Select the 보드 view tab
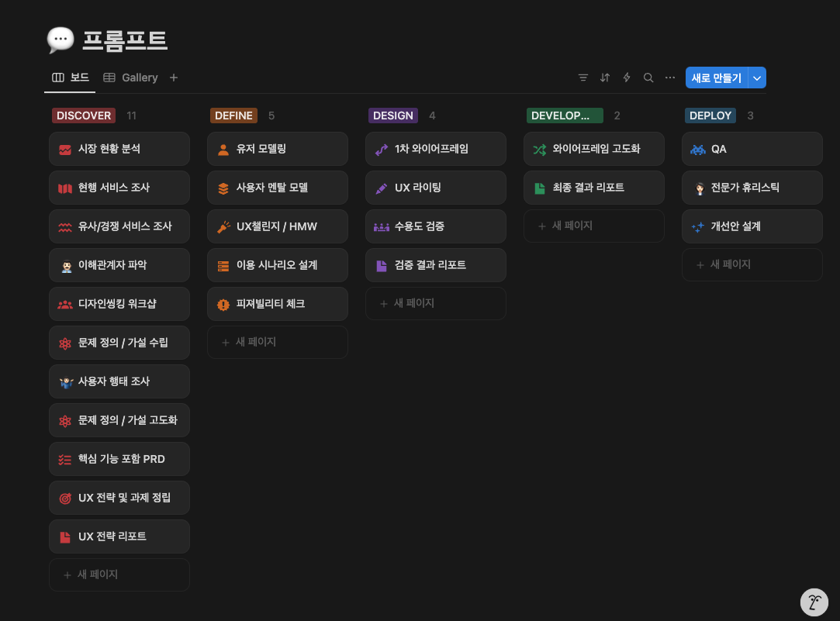Viewport: 840px width, 621px height. click(78, 77)
